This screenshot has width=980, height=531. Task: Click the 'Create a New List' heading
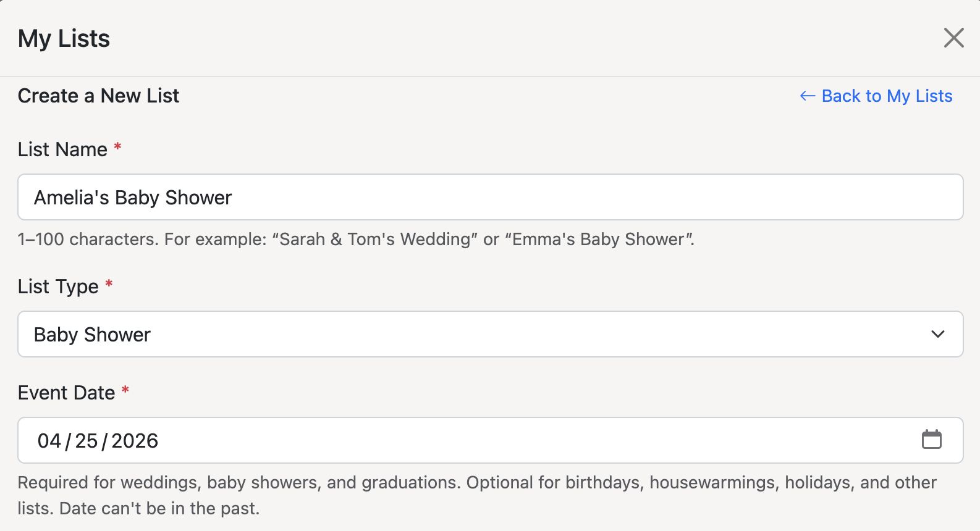click(x=98, y=96)
